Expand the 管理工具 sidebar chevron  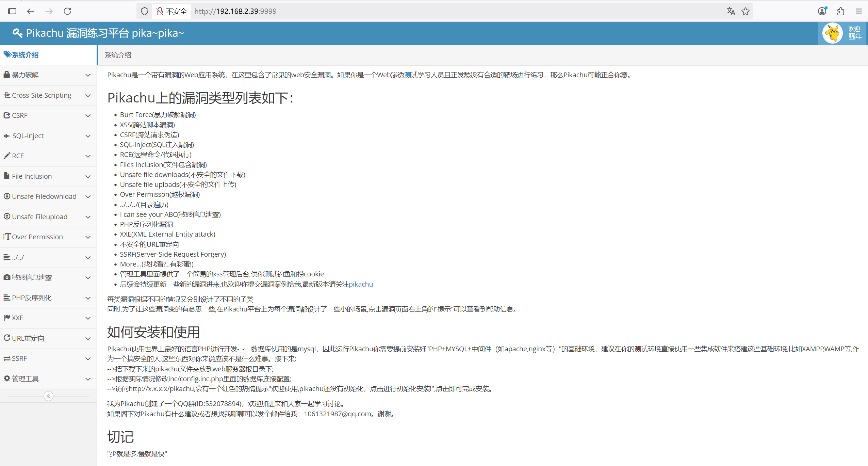(88, 379)
